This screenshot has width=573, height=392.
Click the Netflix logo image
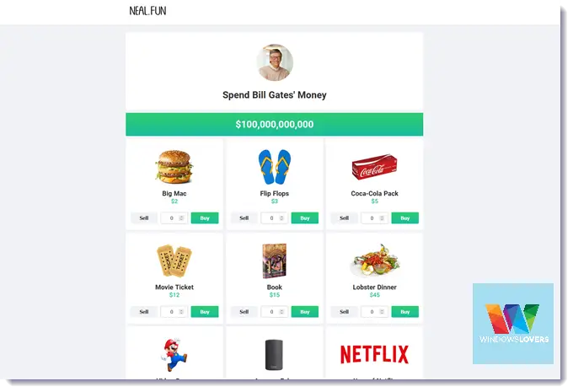(x=375, y=354)
